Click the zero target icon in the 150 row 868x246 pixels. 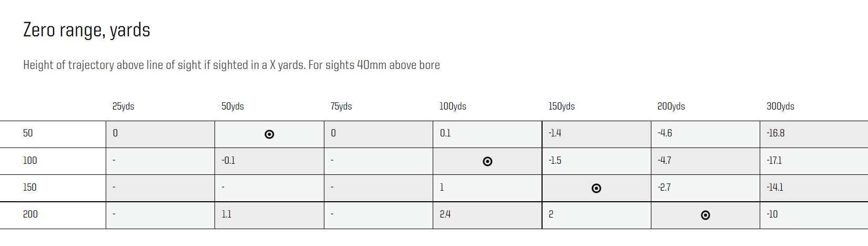(x=596, y=188)
